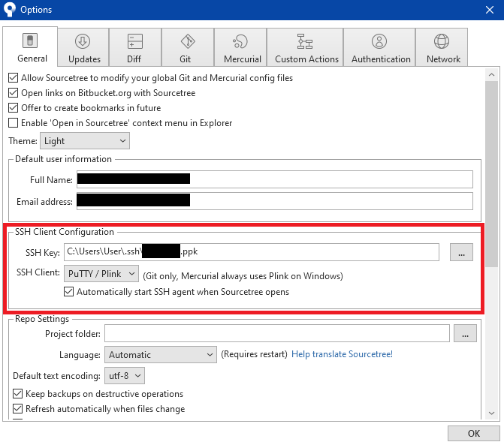Click the Full Name input field

point(275,179)
